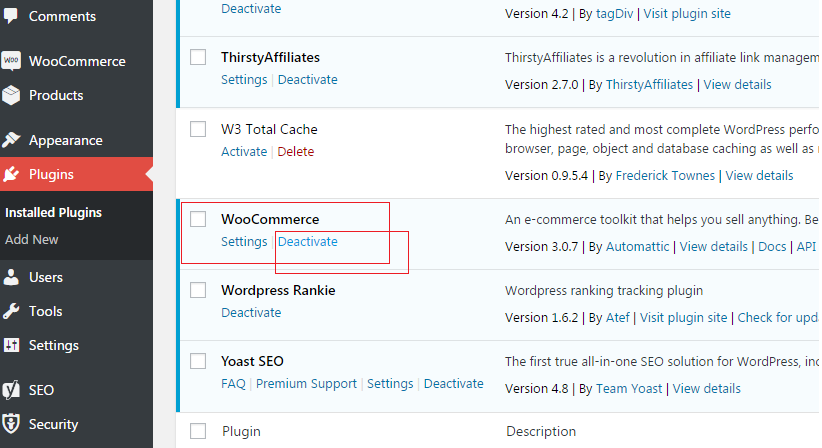
Task: Activate the W3 Total Cache plugin
Action: coord(244,151)
